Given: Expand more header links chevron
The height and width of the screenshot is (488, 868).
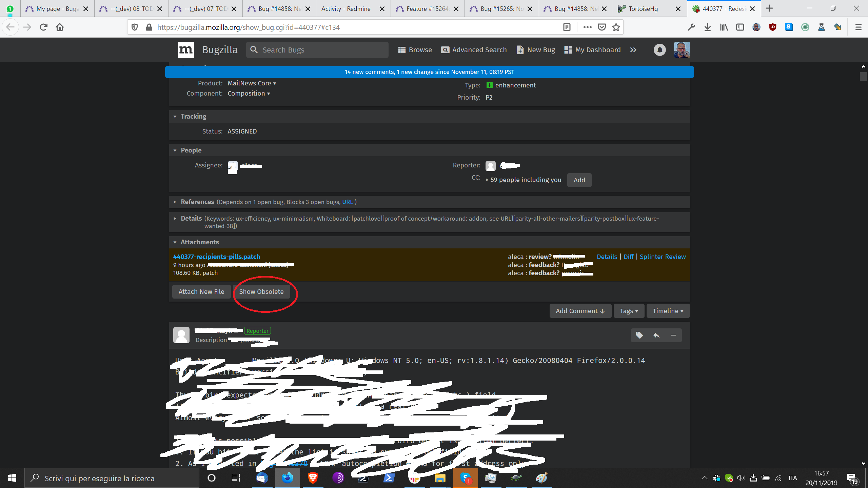Looking at the screenshot, I should coord(633,50).
